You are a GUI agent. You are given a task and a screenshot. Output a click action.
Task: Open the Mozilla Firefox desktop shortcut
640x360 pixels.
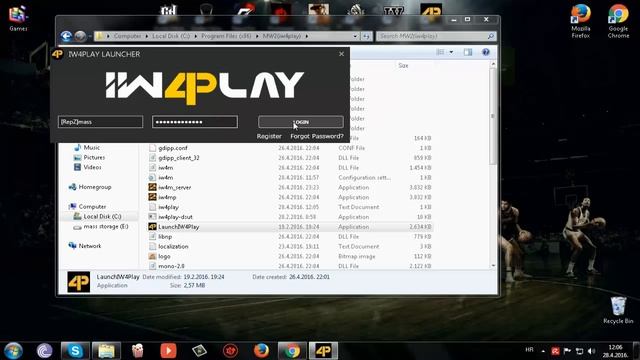click(580, 21)
